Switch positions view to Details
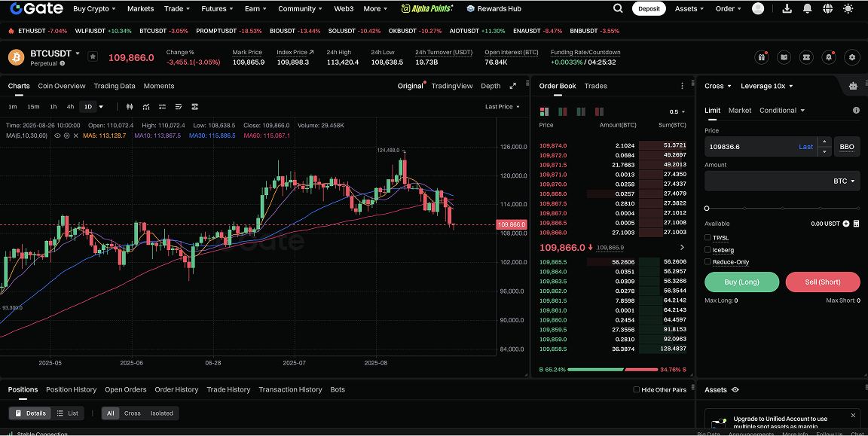The width and height of the screenshot is (868, 436). pos(30,413)
